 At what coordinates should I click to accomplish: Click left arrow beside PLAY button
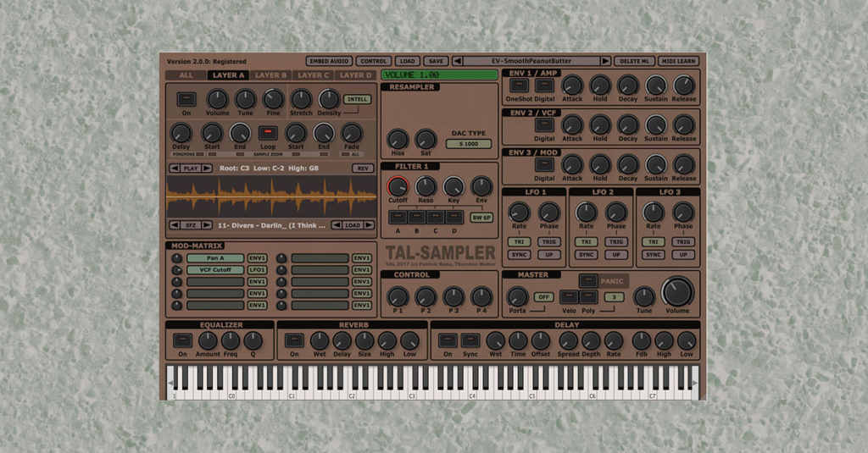(x=175, y=168)
